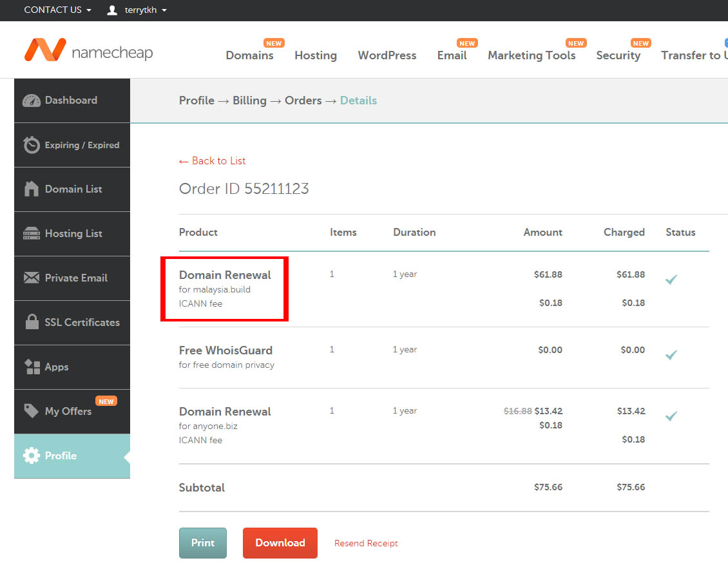Click the Namecheap logo
728x565 pixels.
88,50
